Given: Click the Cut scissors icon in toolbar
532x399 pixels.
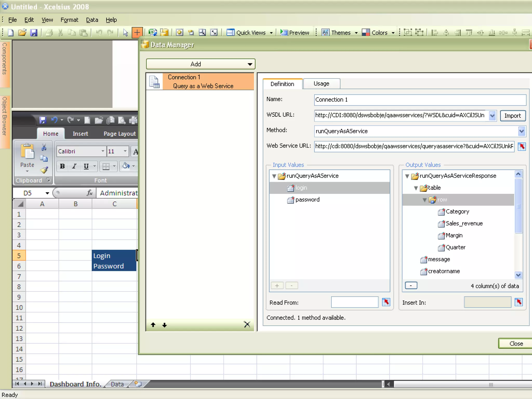Looking at the screenshot, I should coord(61,32).
